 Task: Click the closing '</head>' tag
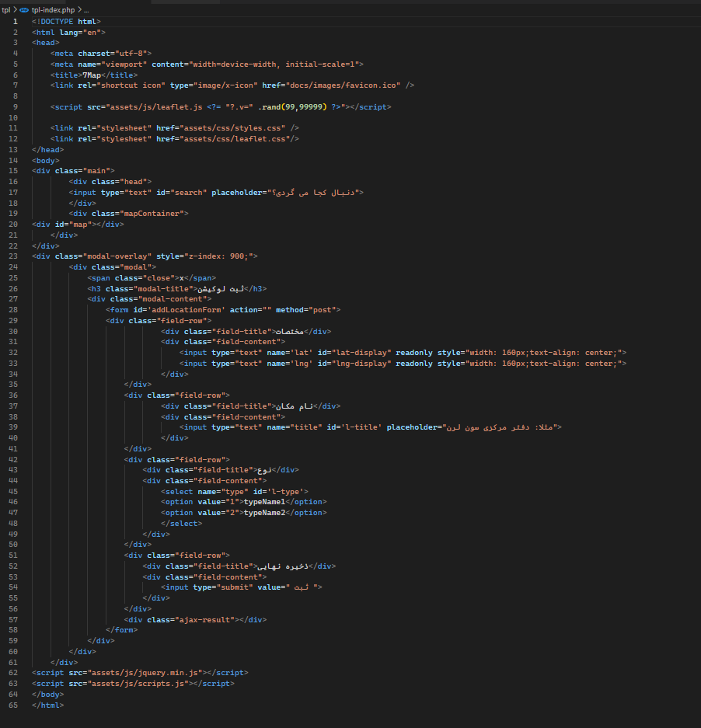(48, 150)
